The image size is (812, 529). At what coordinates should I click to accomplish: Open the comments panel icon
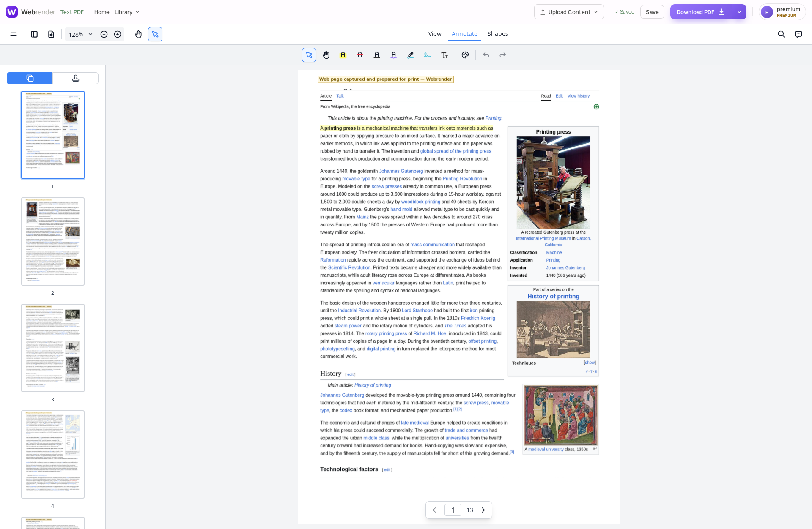[x=798, y=34]
